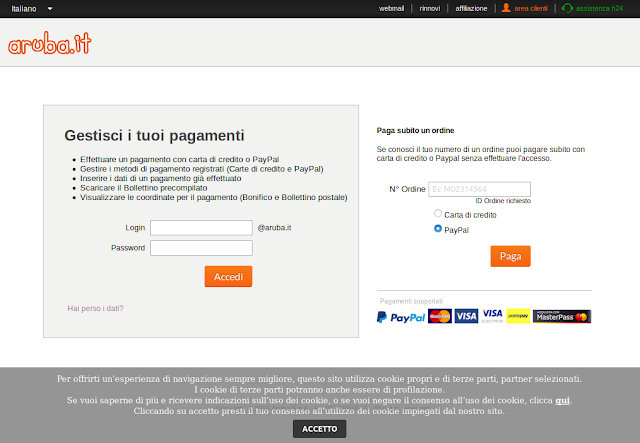
Task: Go to rinnovi in top bar
Action: [430, 9]
